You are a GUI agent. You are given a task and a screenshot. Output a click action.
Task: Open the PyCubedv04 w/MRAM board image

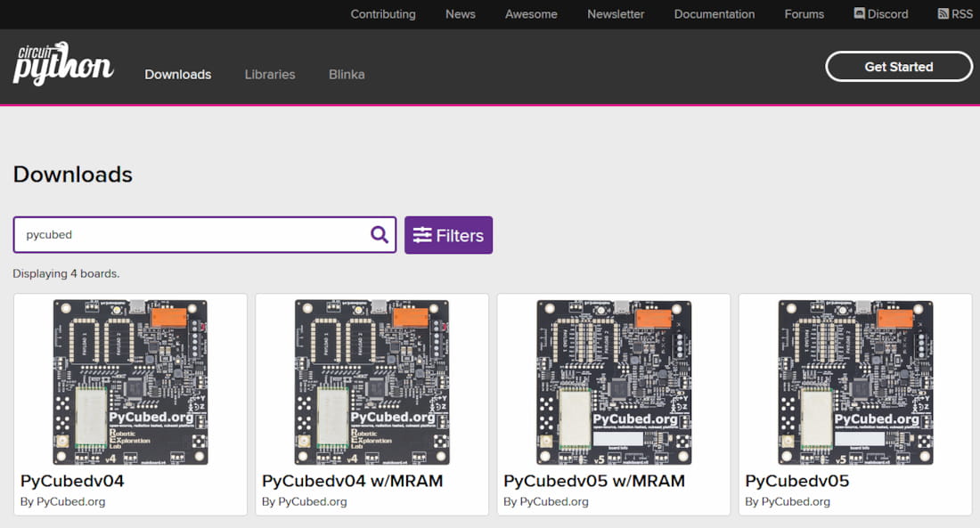pyautogui.click(x=372, y=382)
